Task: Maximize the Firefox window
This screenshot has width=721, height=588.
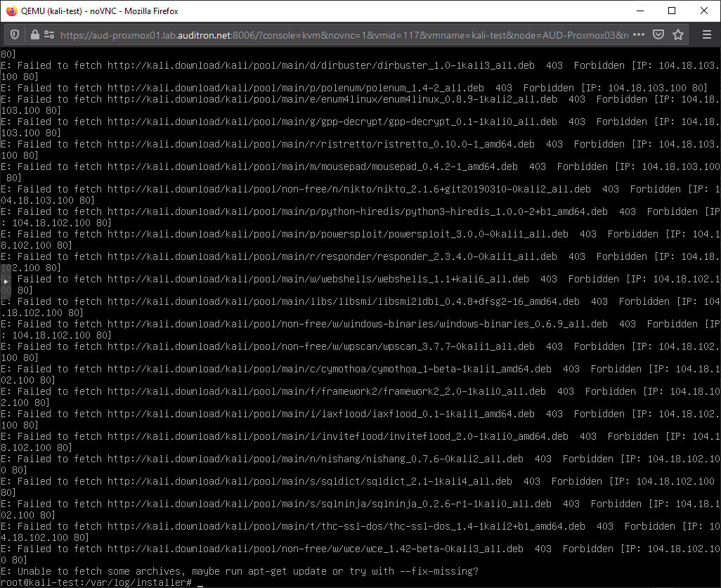Action: [x=672, y=11]
